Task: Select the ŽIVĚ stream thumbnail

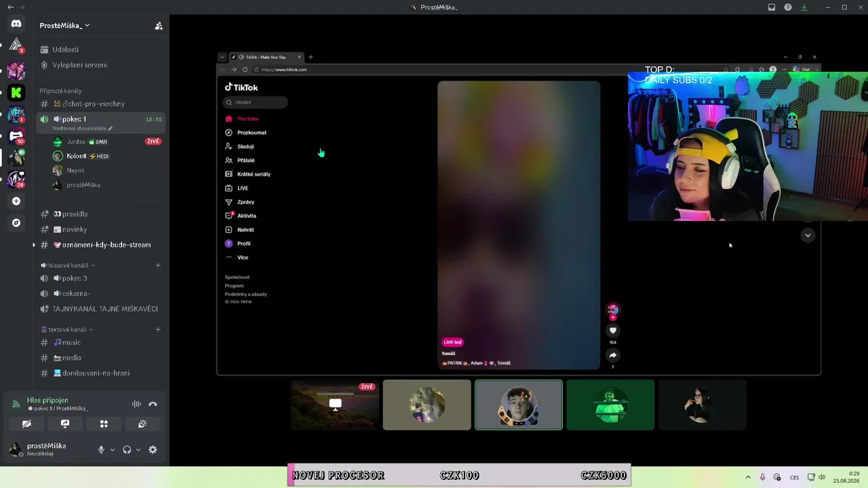Action: (335, 405)
